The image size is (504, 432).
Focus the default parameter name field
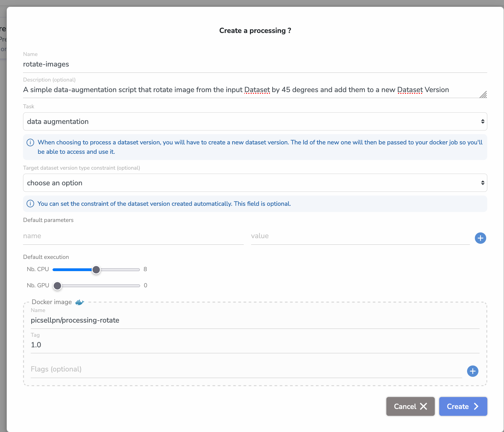tap(133, 236)
